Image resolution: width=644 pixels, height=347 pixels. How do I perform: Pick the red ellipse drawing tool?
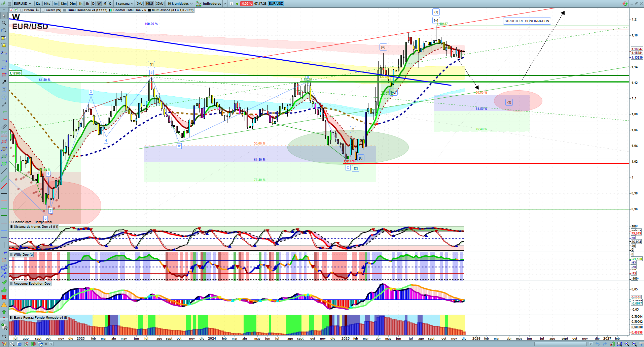point(4,141)
